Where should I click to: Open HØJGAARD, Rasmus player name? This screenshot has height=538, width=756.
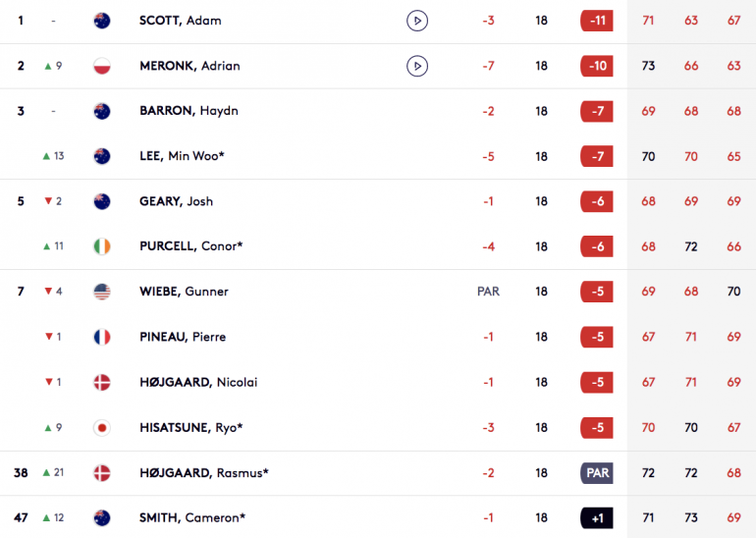click(204, 473)
